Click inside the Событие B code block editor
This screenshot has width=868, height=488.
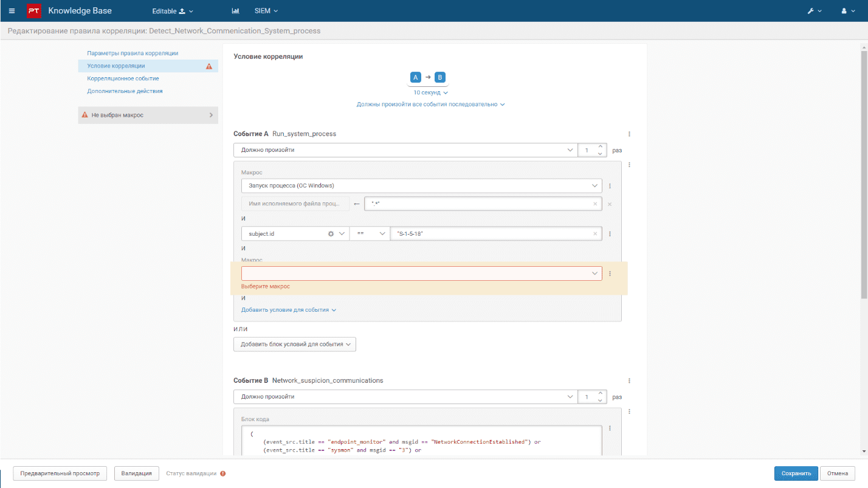(x=419, y=442)
